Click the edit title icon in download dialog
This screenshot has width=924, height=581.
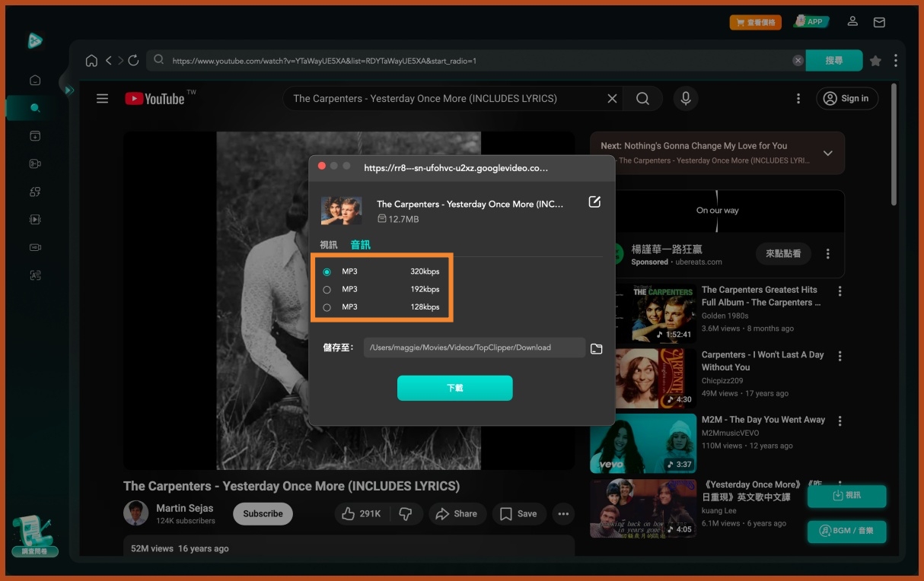(594, 202)
